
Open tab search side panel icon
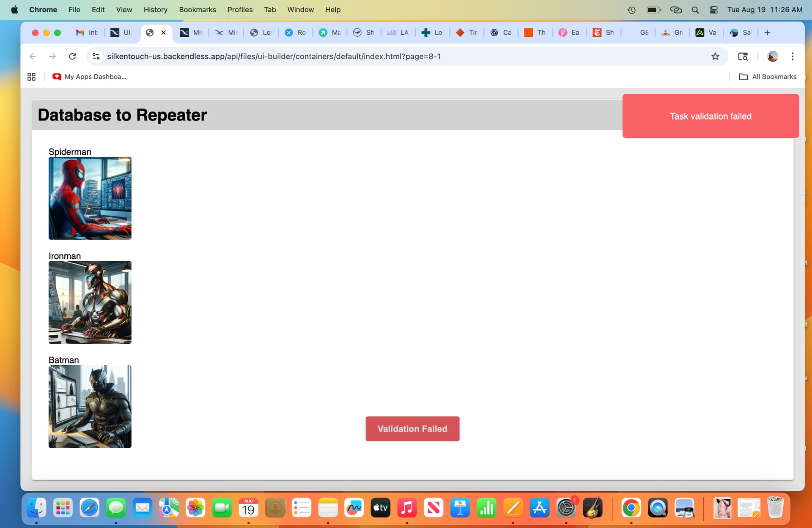(743, 56)
